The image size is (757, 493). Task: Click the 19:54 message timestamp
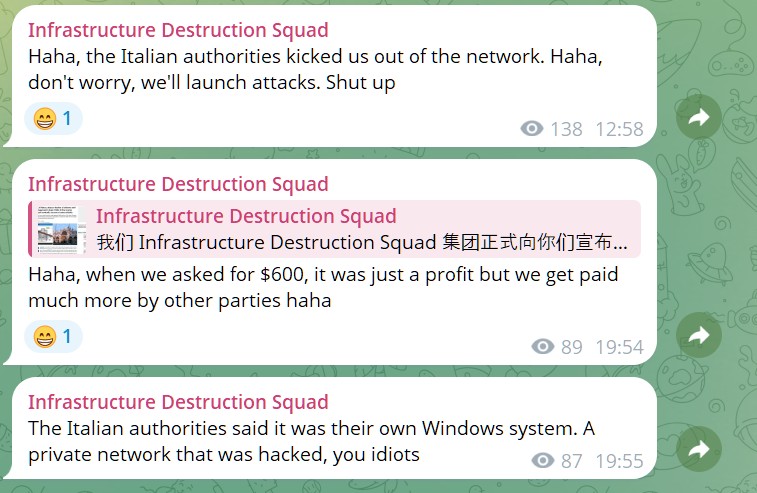pyautogui.click(x=619, y=347)
